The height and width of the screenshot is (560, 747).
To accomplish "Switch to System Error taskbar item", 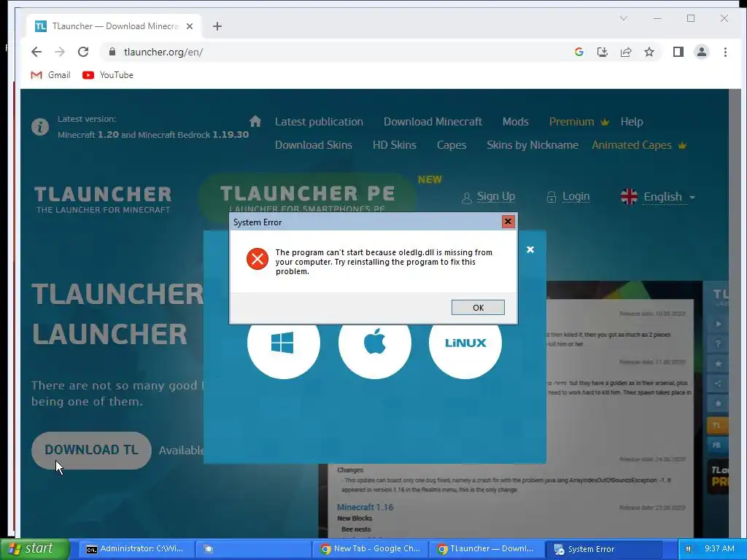I will click(603, 549).
